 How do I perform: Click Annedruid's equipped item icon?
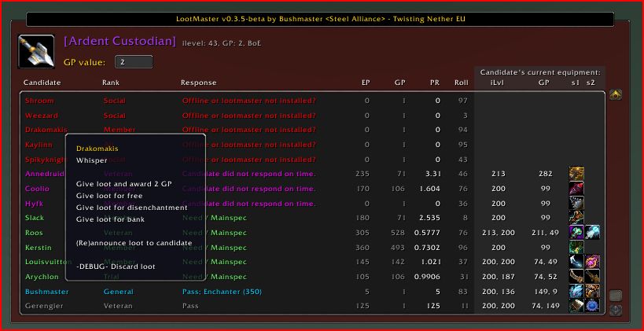(576, 174)
